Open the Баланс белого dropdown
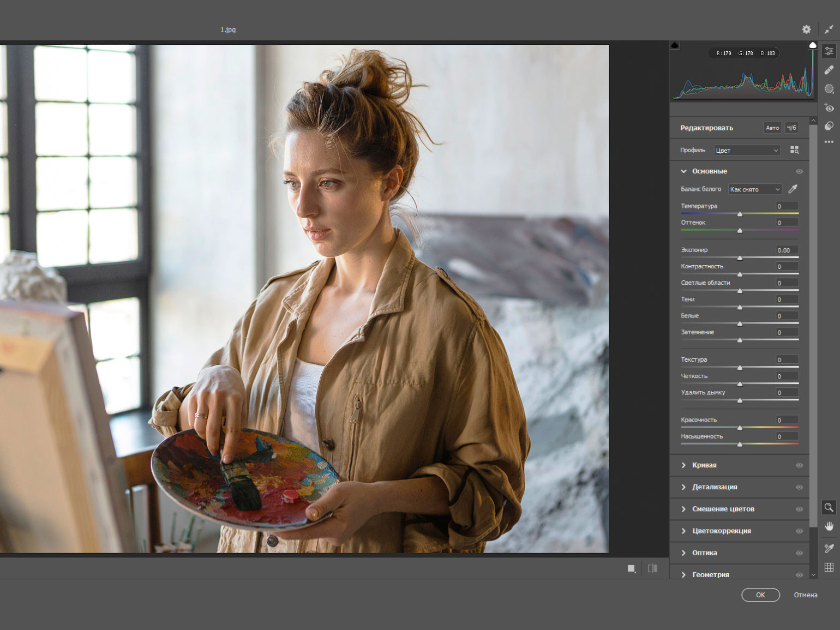The image size is (840, 630). tap(755, 189)
